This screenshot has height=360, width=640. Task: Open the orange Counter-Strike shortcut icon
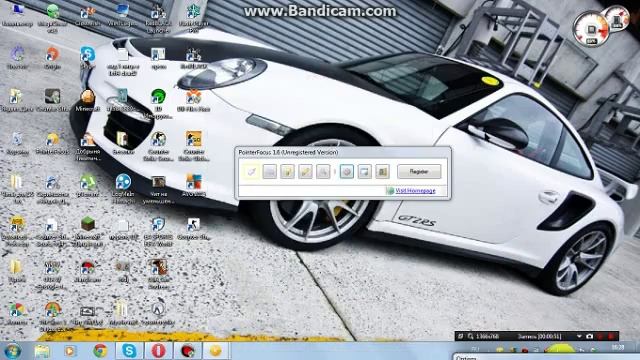coord(193,146)
